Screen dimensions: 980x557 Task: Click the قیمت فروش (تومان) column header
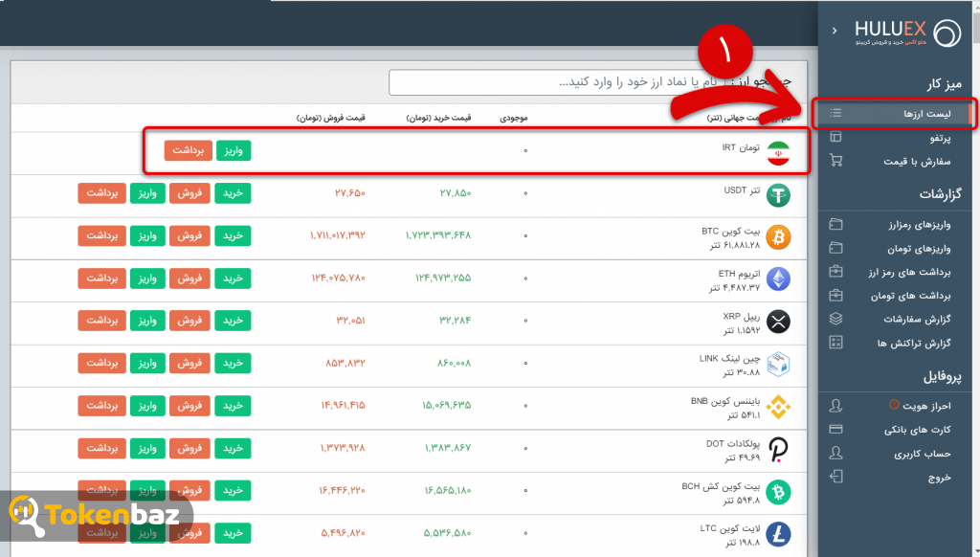[x=330, y=118]
